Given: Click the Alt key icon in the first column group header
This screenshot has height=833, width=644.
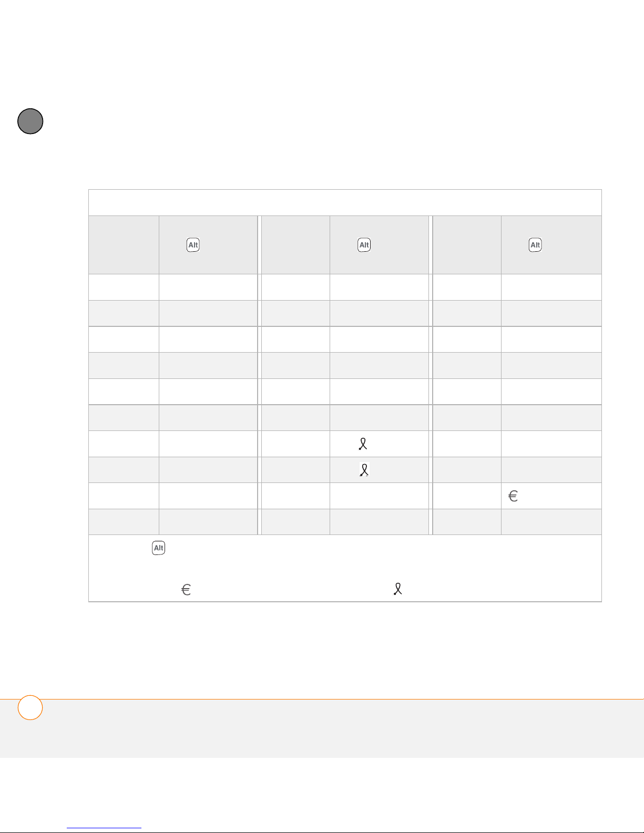Looking at the screenshot, I should pos(193,245).
